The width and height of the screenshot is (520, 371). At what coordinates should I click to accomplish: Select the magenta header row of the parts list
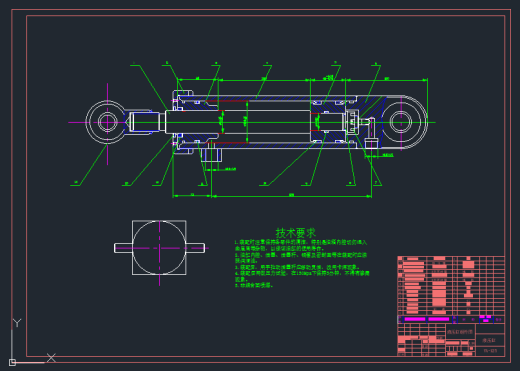(451, 319)
